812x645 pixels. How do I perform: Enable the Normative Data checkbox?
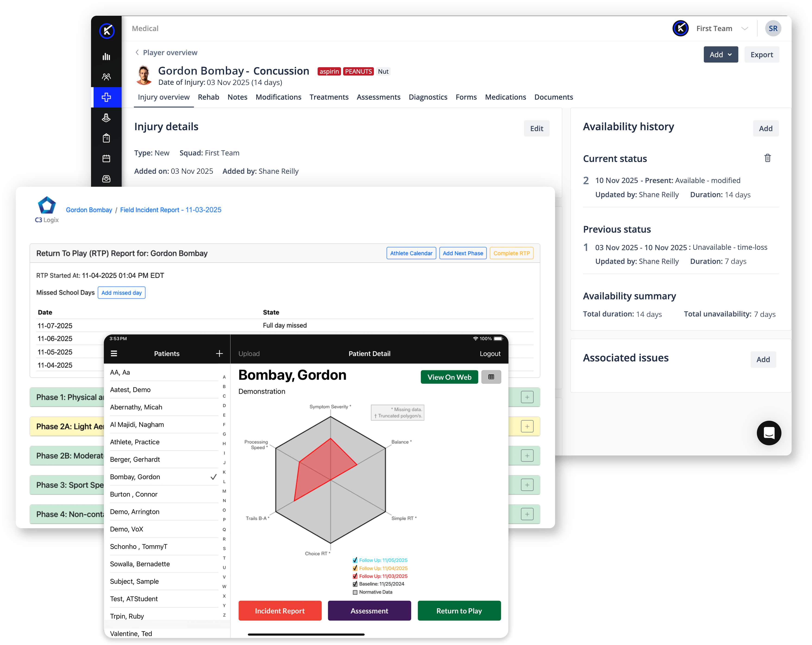[x=355, y=592]
